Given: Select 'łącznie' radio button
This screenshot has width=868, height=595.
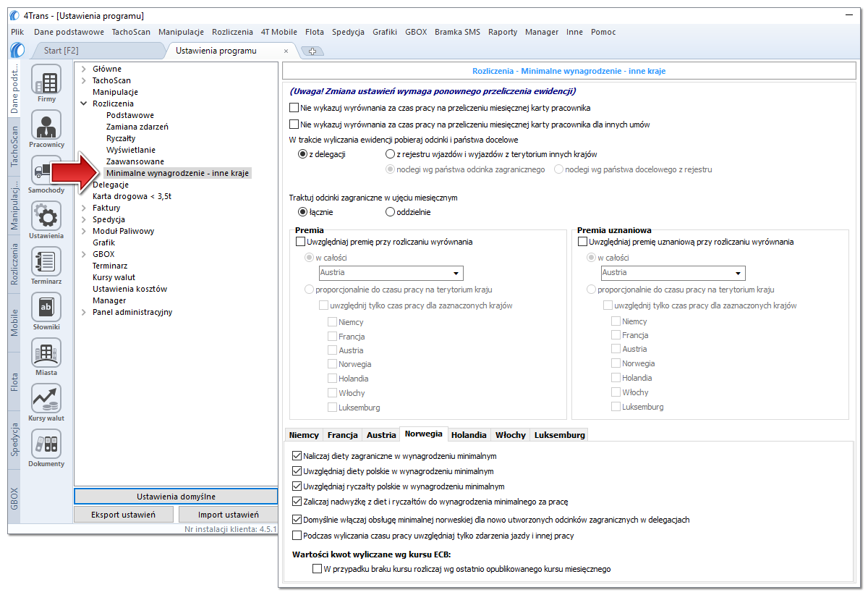Looking at the screenshot, I should coord(302,212).
